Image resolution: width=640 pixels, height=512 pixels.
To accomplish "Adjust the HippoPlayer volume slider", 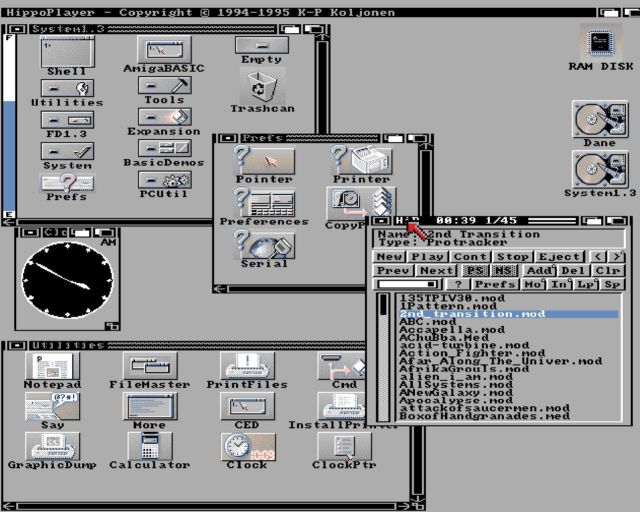I will 407,284.
